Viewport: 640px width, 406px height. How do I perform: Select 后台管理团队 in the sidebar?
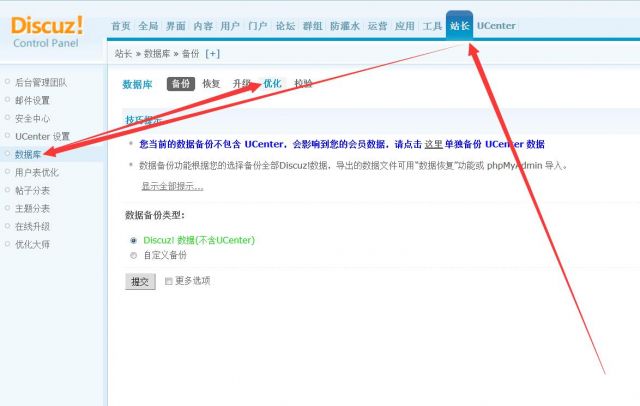40,82
